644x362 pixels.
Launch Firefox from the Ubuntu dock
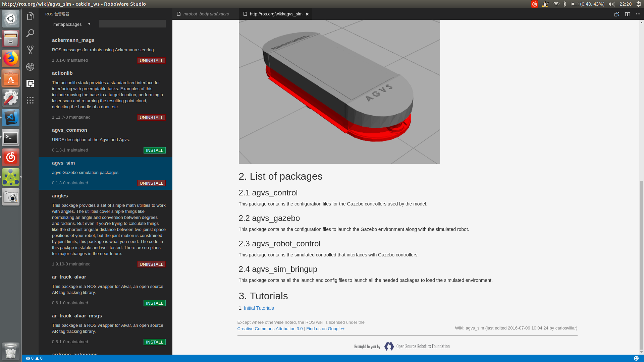(x=11, y=59)
